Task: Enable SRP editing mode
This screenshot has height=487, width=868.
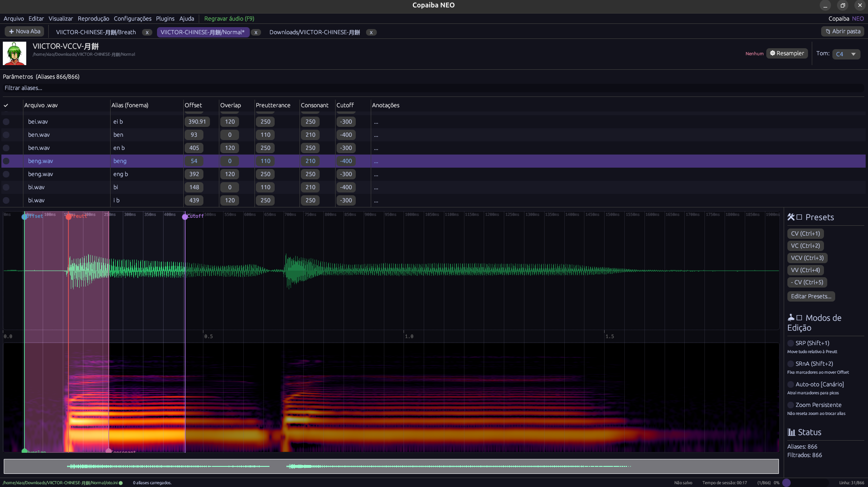Action: click(x=791, y=343)
